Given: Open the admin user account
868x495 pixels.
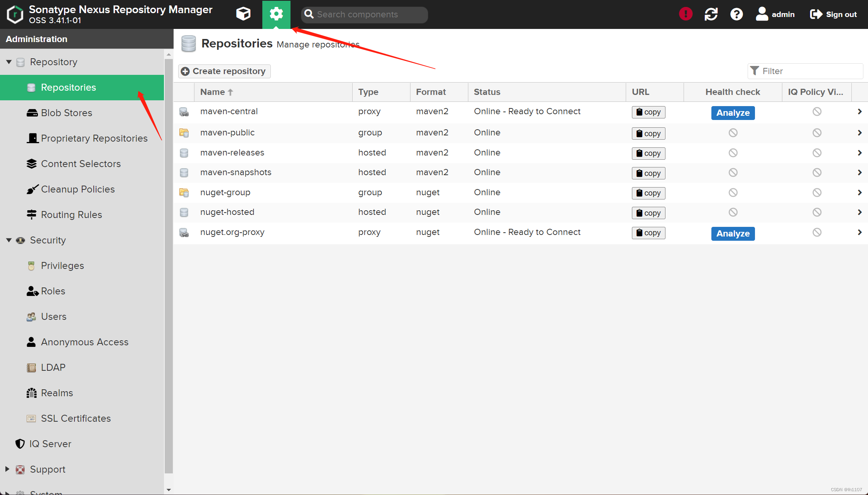Looking at the screenshot, I should point(775,14).
